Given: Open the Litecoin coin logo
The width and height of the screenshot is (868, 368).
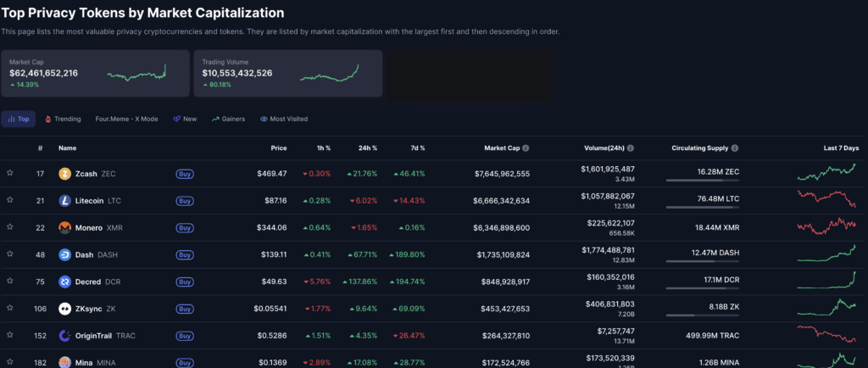Looking at the screenshot, I should 64,201.
